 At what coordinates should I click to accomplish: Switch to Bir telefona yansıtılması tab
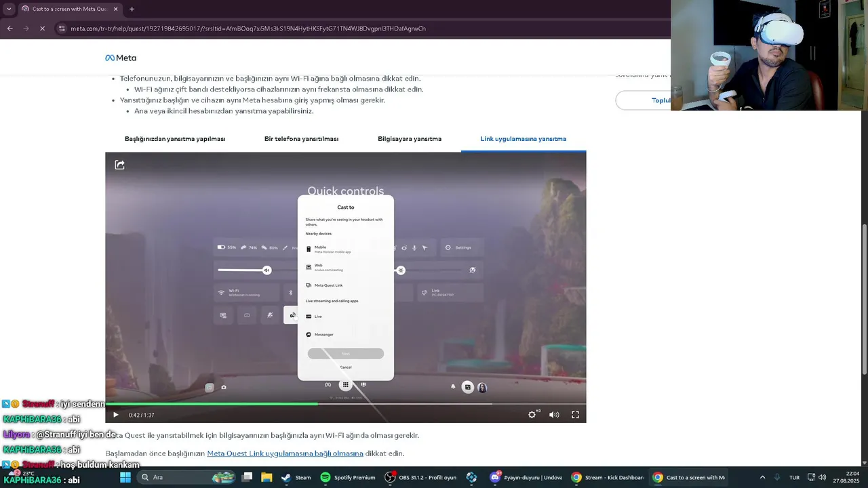tap(301, 139)
